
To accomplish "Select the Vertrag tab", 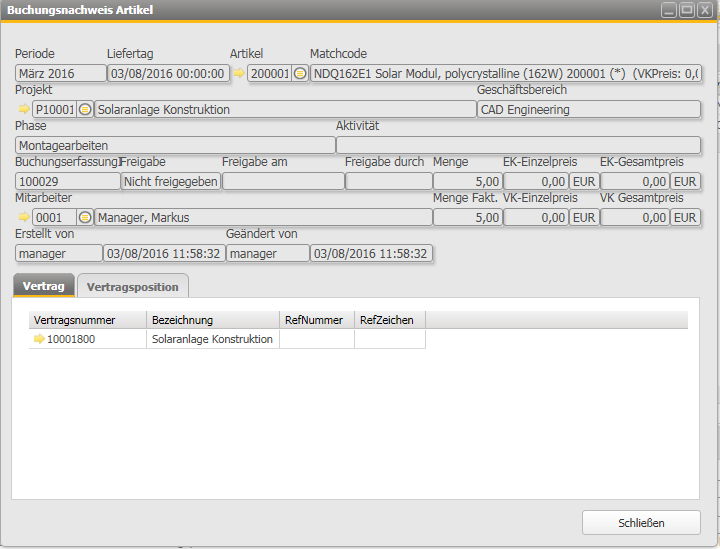I will pyautogui.click(x=43, y=287).
